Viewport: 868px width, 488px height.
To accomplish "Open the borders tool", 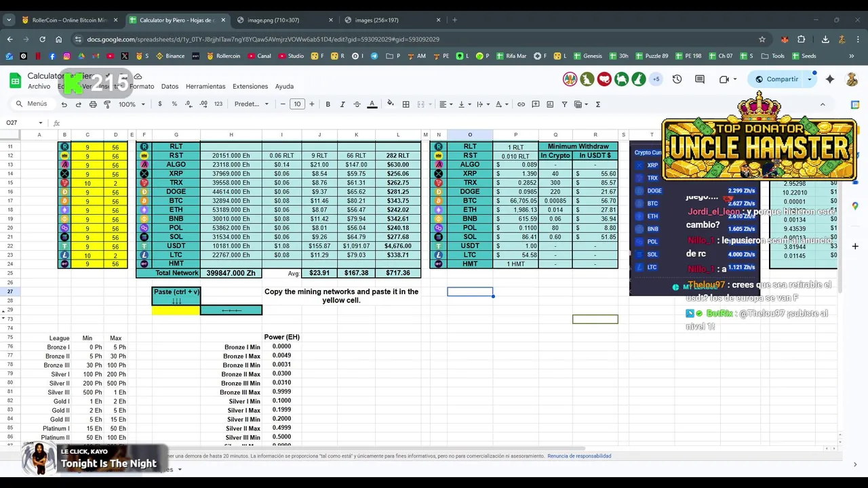I will pos(406,104).
